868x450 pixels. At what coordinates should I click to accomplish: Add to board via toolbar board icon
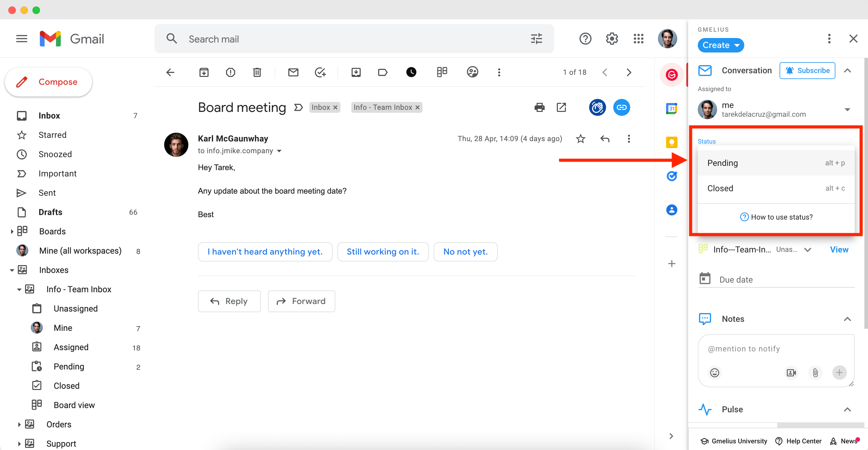pyautogui.click(x=442, y=72)
